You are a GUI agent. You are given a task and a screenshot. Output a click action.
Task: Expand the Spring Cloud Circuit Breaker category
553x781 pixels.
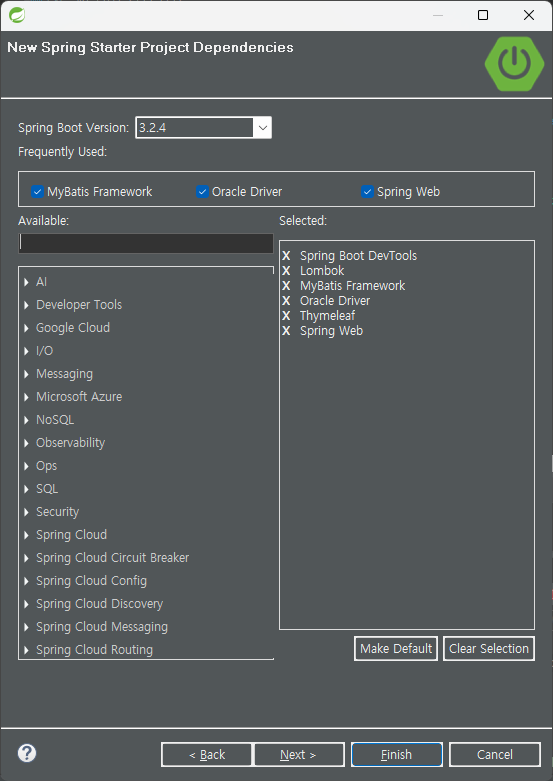[x=26, y=558]
